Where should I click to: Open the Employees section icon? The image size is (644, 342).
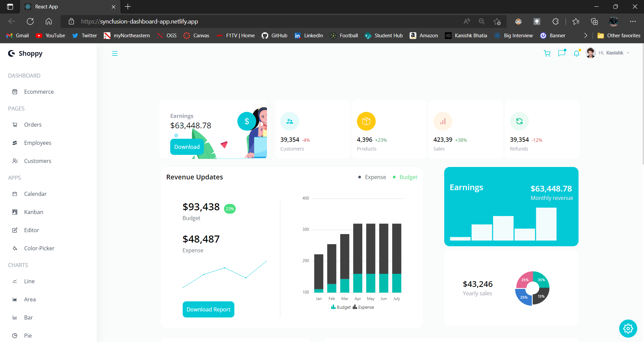coord(15,143)
